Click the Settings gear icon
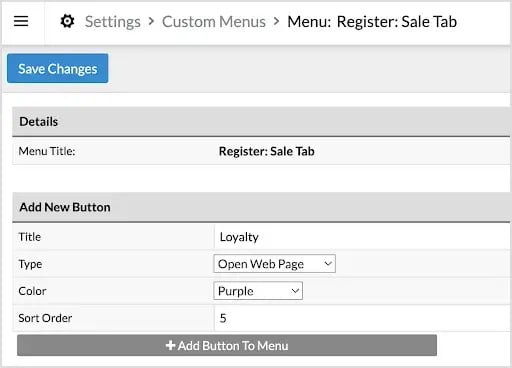This screenshot has height=368, width=512. pyautogui.click(x=67, y=21)
